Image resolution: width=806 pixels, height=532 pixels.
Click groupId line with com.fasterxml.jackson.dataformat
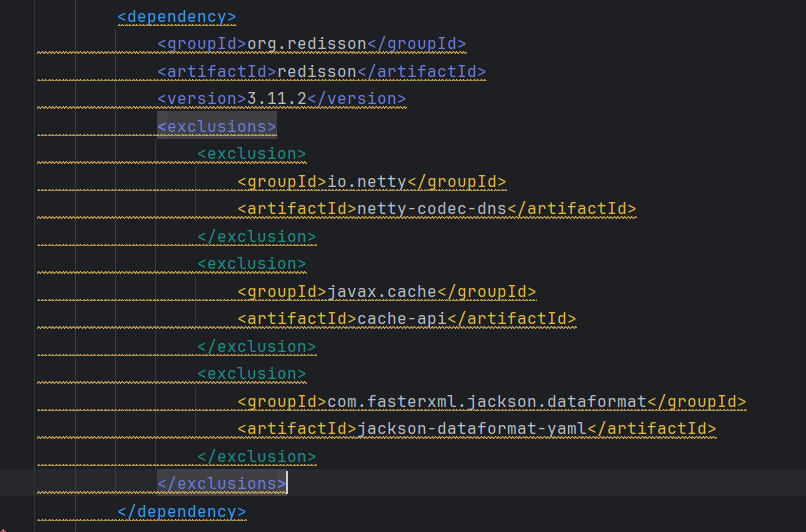coord(491,402)
